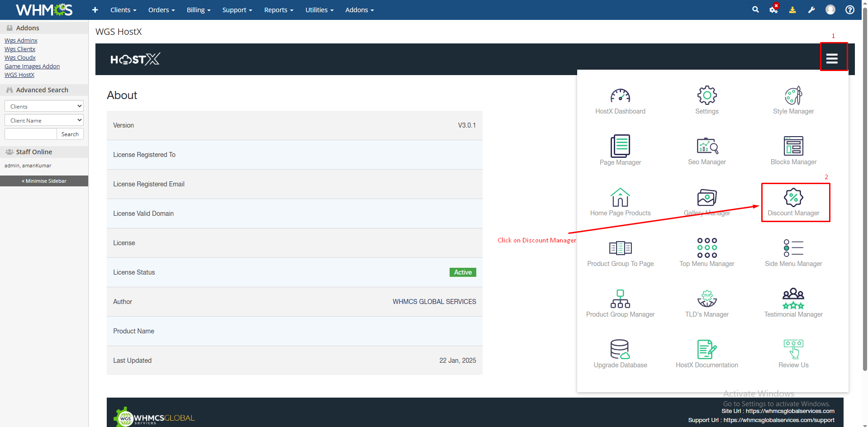868x427 pixels.
Task: Open the Client Name field dropdown
Action: click(x=44, y=120)
